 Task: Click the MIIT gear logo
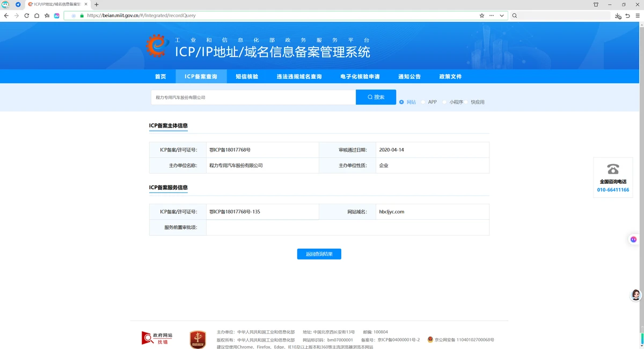pyautogui.click(x=157, y=46)
